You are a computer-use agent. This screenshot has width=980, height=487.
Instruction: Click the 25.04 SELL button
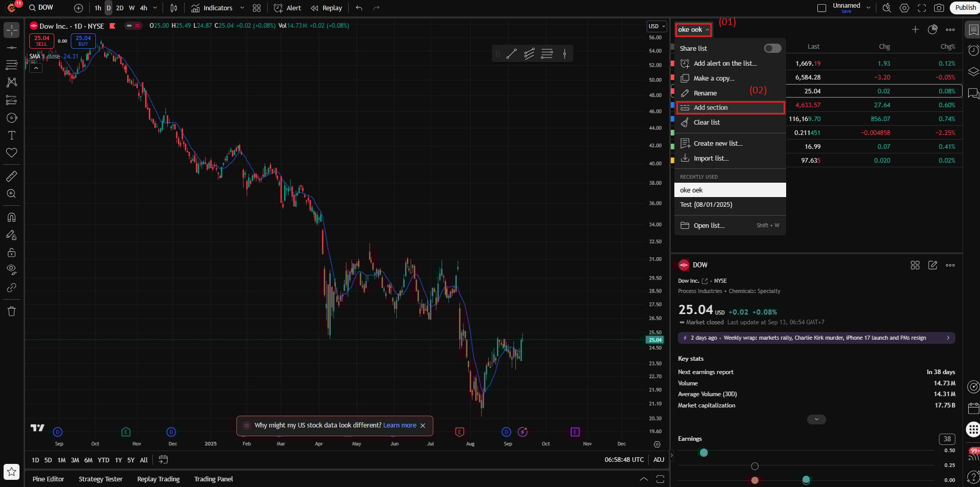(x=42, y=41)
